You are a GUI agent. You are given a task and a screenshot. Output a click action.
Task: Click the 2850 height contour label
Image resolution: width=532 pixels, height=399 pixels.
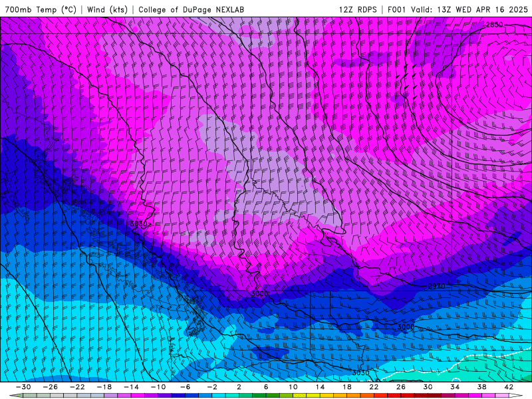[x=494, y=25]
